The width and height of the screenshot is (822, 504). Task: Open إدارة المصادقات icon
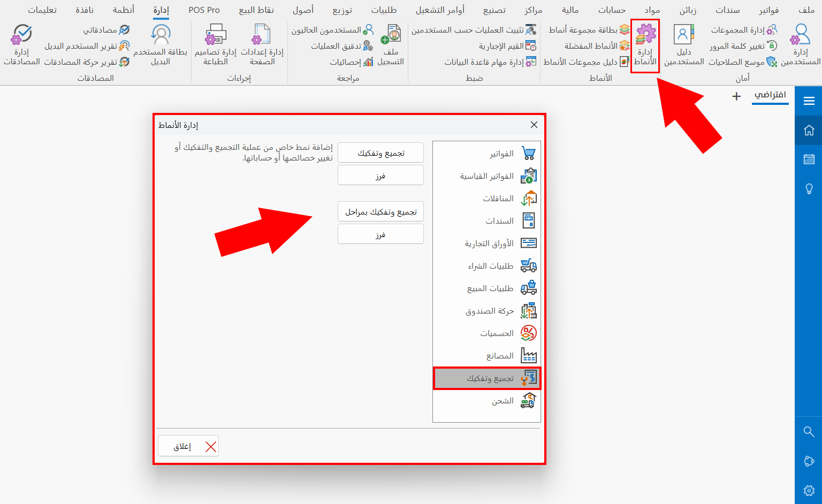coord(22,45)
